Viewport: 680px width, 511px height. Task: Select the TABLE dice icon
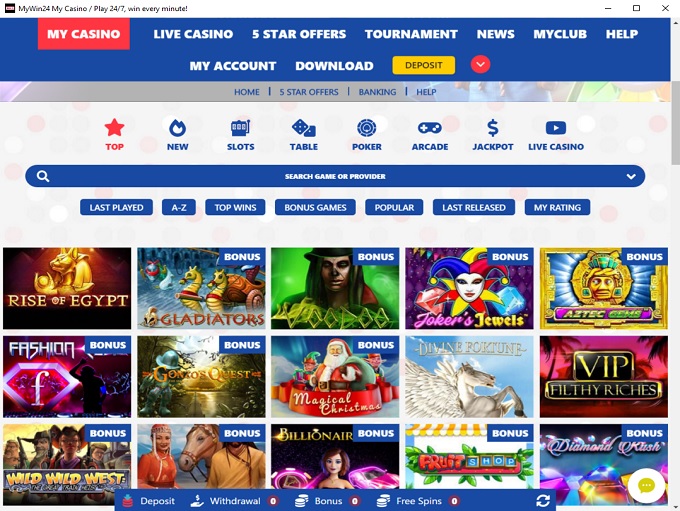(x=304, y=128)
